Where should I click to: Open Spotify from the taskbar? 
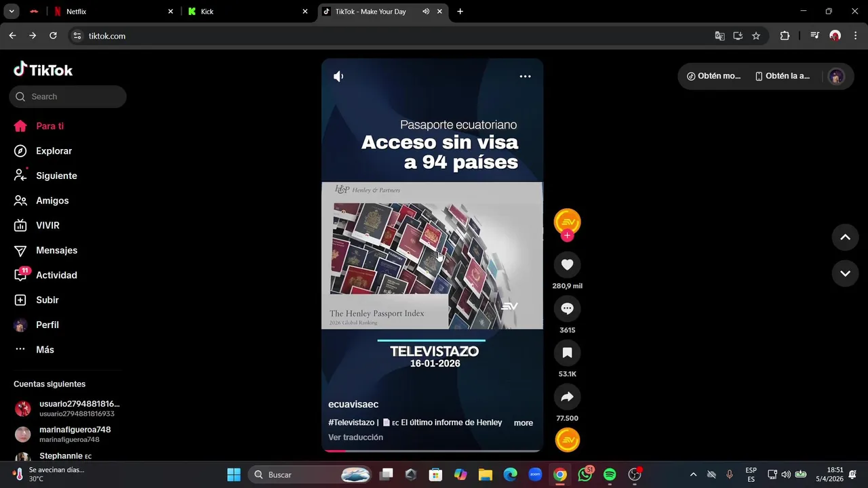(x=610, y=474)
